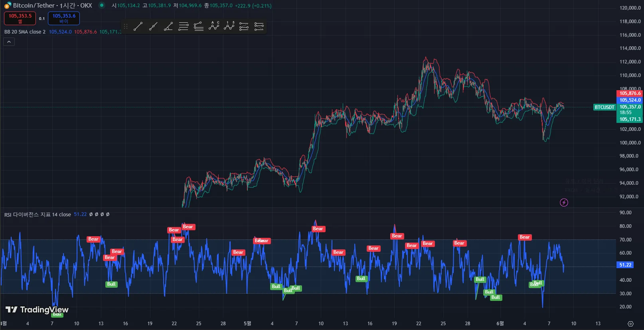Click the 5월 date on time axis

pyautogui.click(x=247, y=323)
